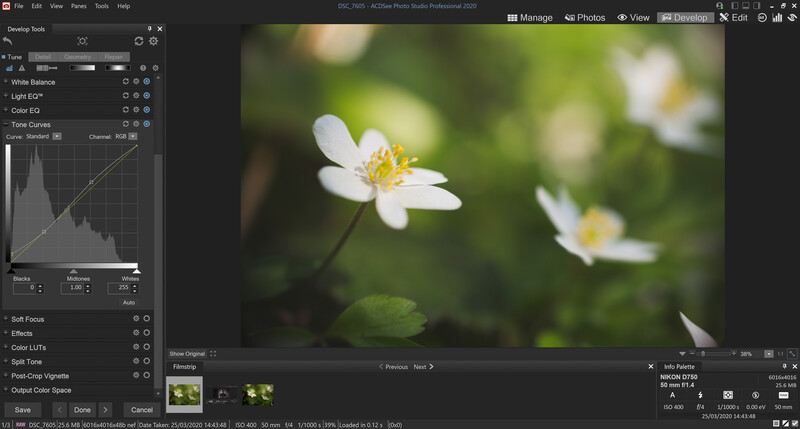This screenshot has width=800, height=429.
Task: Collapse the Tone Curves group
Action: (6, 124)
